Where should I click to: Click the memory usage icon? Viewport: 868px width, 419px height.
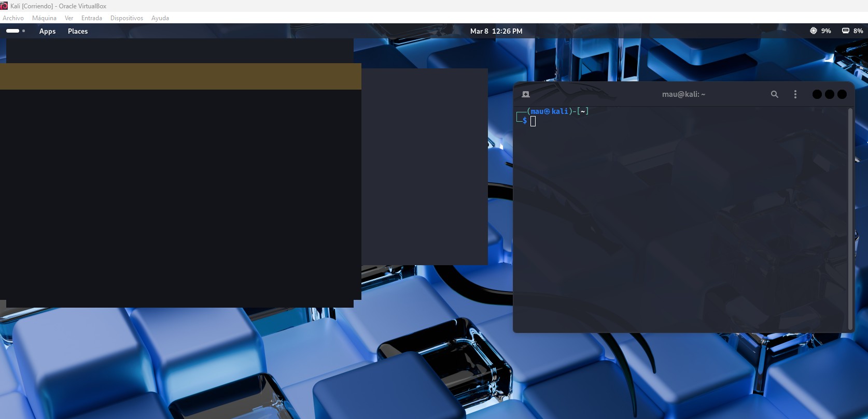[x=846, y=31]
